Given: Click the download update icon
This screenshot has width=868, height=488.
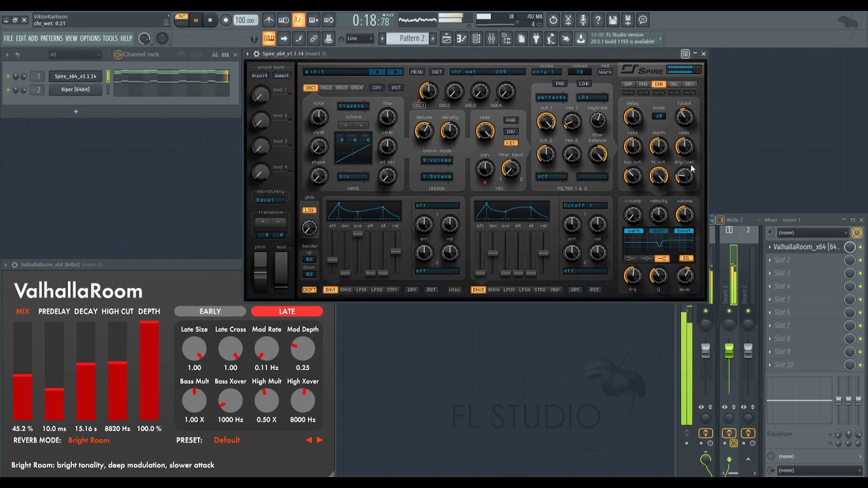Looking at the screenshot, I should point(581,39).
